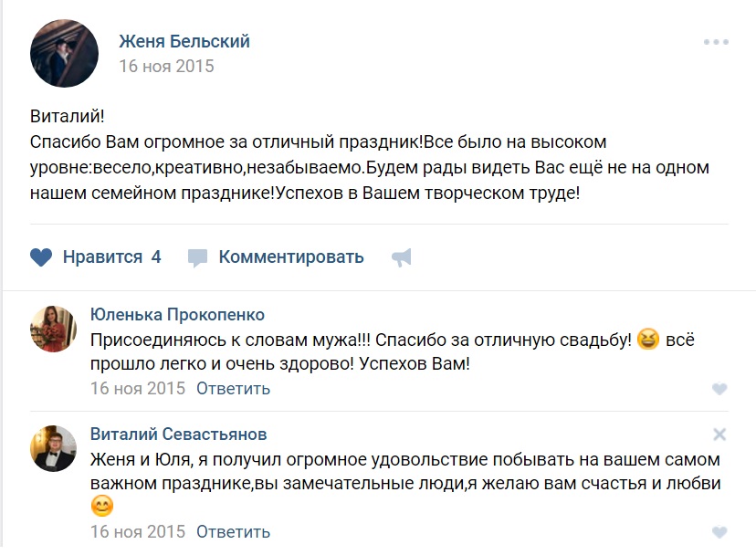Reply to Юленька Прокопенко's comment via Ответить
The image size is (756, 555).
pyautogui.click(x=233, y=389)
